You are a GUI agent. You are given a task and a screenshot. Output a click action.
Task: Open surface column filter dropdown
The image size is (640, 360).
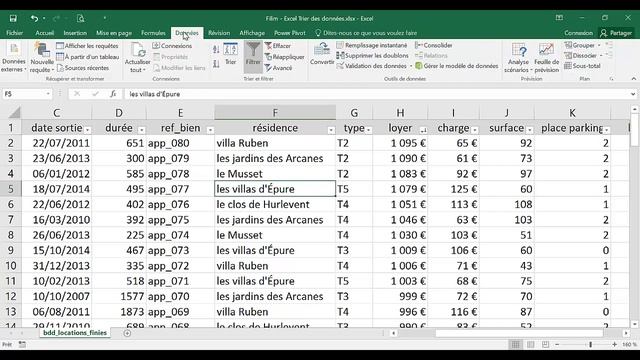click(529, 130)
